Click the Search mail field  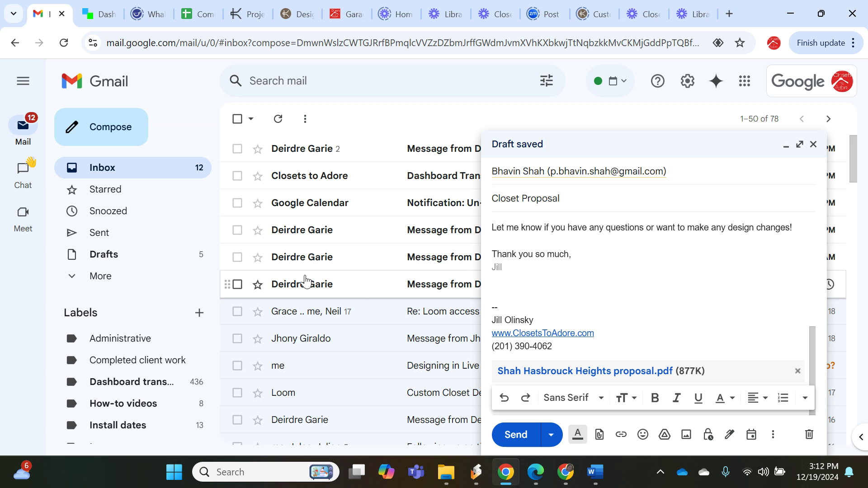coord(384,81)
